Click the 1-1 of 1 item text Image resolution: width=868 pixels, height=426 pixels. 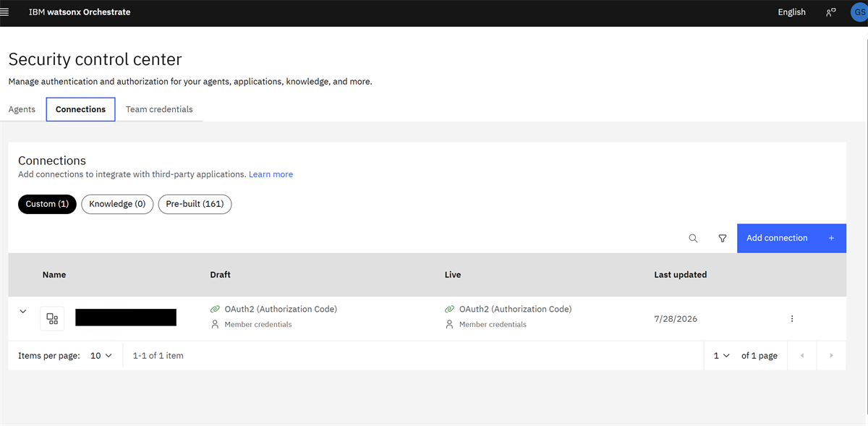158,356
